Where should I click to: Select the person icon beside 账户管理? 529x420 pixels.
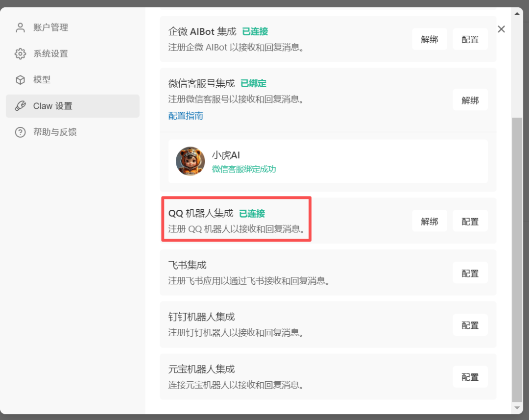click(x=20, y=27)
